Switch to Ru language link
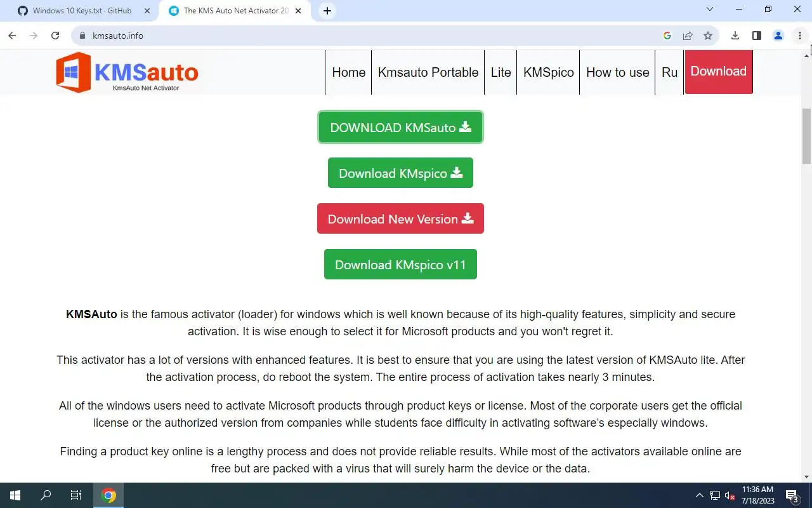The width and height of the screenshot is (812, 508). [670, 72]
